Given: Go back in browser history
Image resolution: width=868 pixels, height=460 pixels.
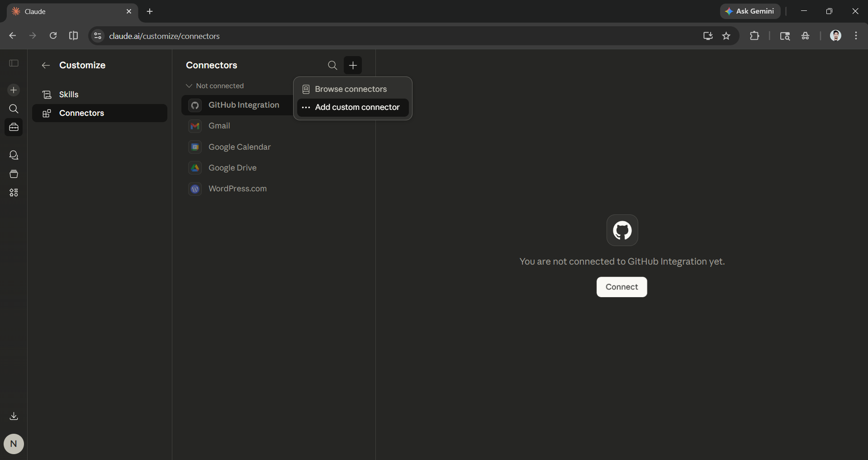Looking at the screenshot, I should [x=13, y=36].
